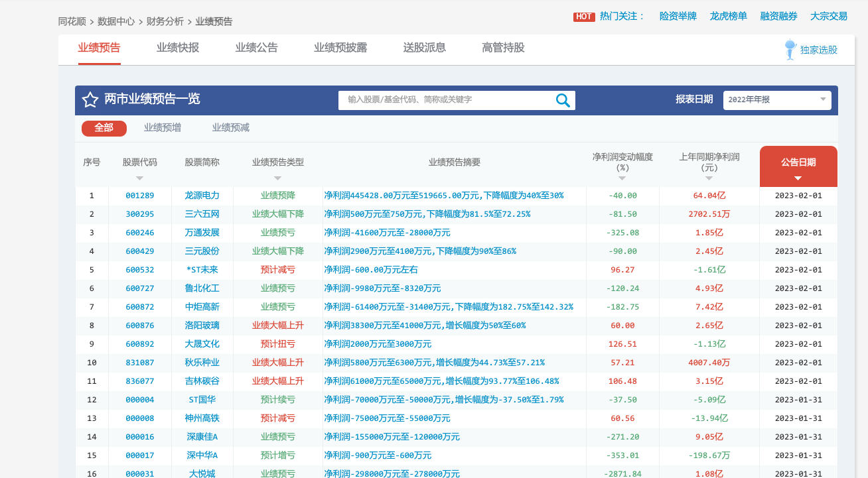Sort by 净利润变动幅度 arrow

click(x=622, y=178)
